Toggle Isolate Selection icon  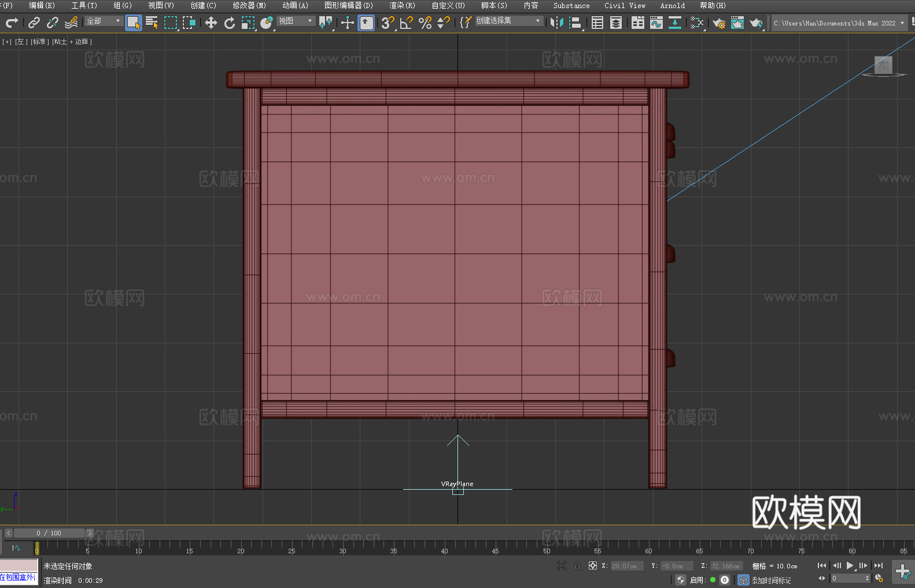[x=562, y=565]
